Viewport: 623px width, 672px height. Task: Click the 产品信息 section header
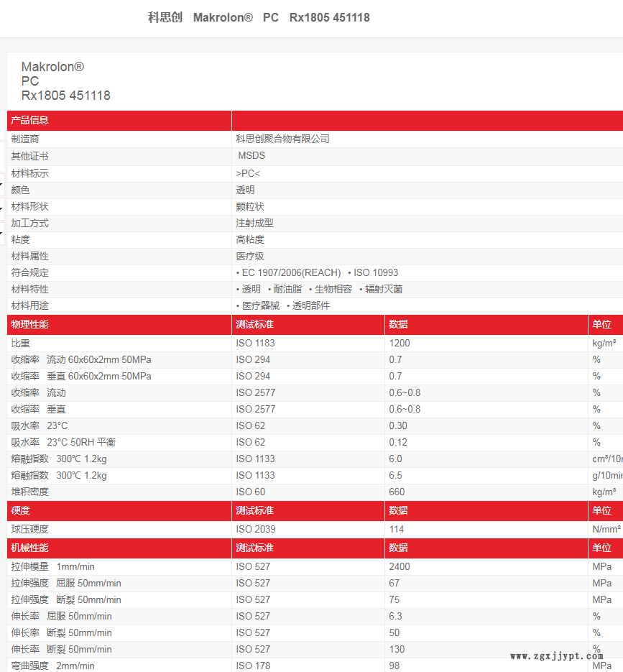(30, 121)
